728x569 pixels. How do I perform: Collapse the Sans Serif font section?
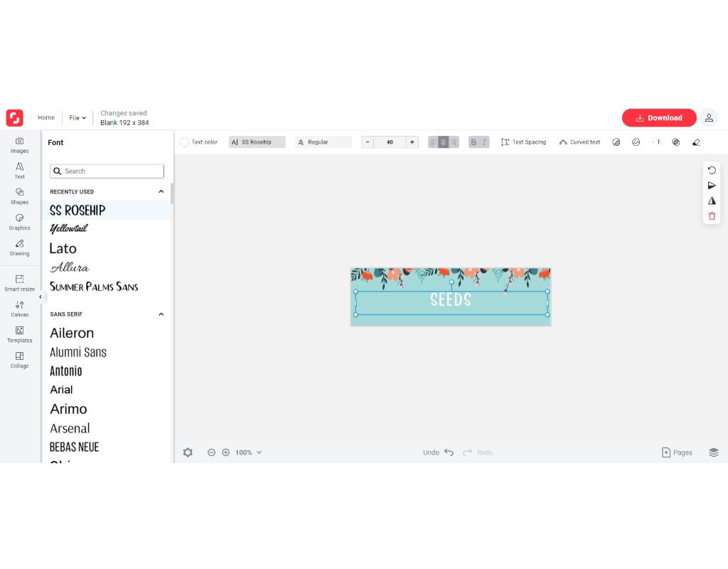point(161,314)
